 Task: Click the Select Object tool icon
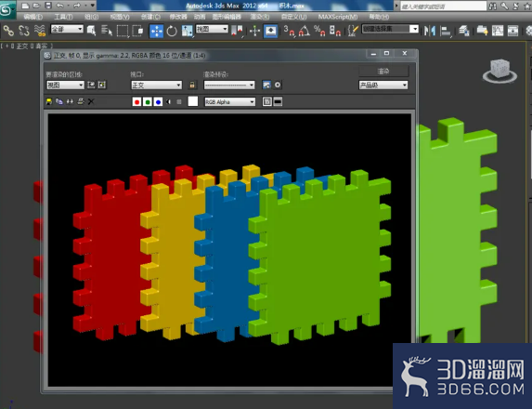coord(91,31)
